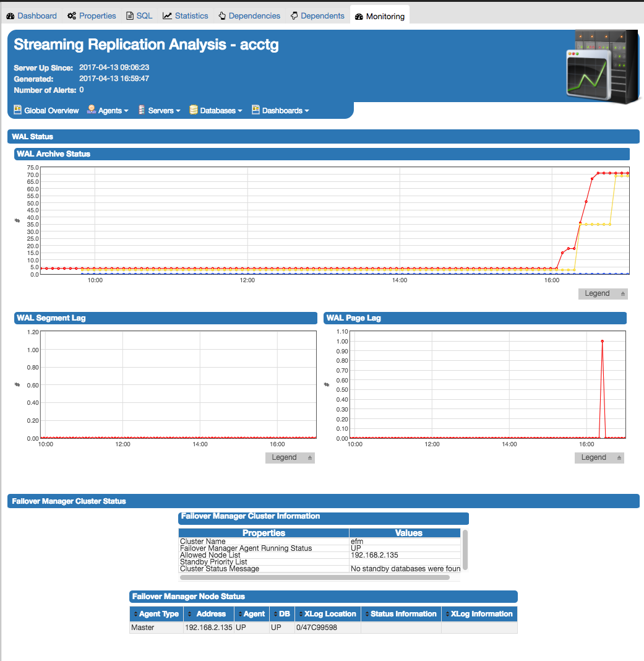Sort node table by XLog Information

click(479, 614)
